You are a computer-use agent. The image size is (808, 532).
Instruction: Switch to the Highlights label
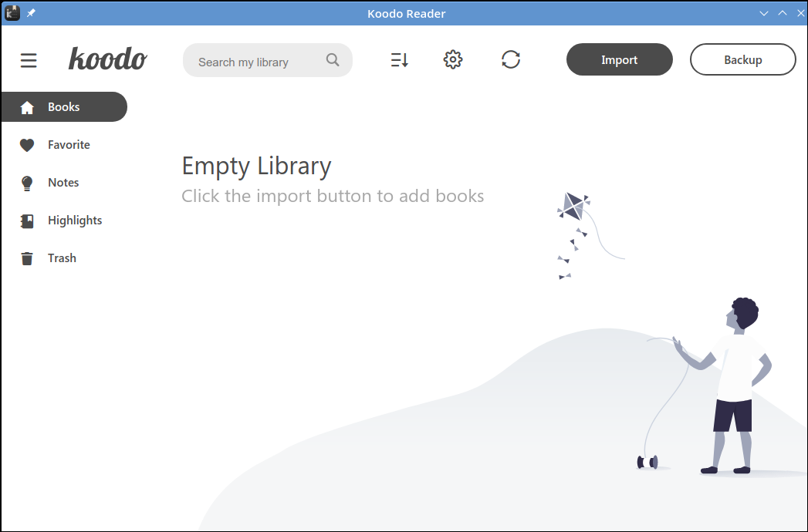pyautogui.click(x=75, y=221)
